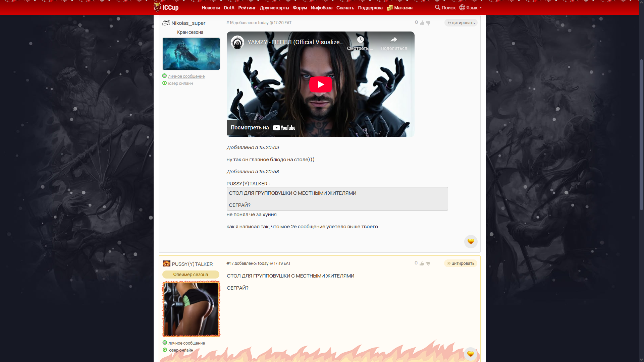The image size is (644, 362).
Task: Open the Рейтинг menu item
Action: tap(247, 8)
